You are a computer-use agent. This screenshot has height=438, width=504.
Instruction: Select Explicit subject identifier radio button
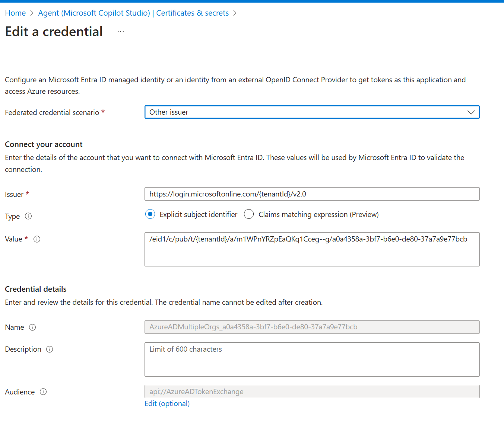click(150, 214)
